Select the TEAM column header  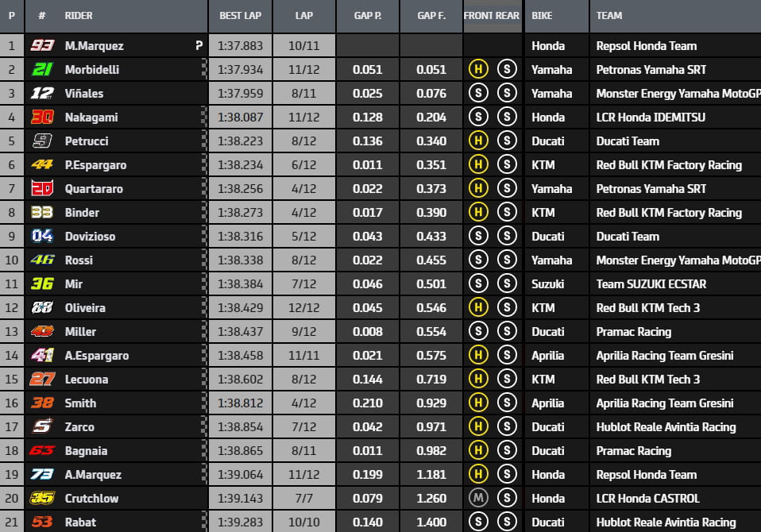609,15
